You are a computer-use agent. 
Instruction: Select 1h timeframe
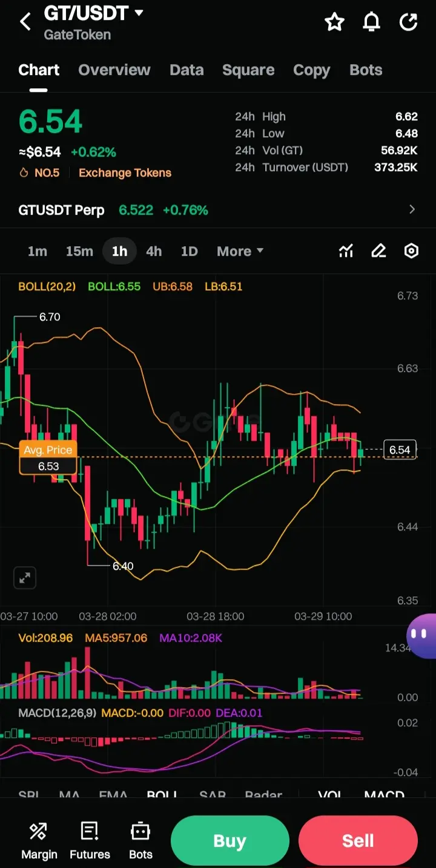tap(120, 251)
